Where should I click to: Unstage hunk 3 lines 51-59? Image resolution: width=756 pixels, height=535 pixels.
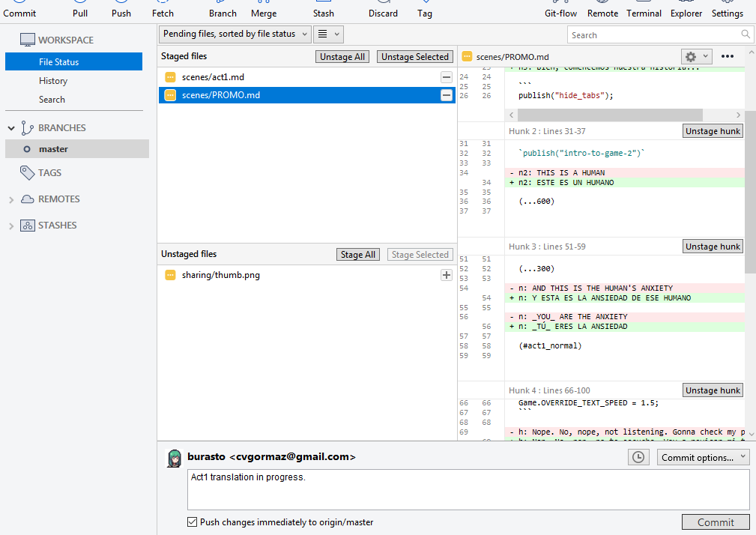tap(713, 247)
